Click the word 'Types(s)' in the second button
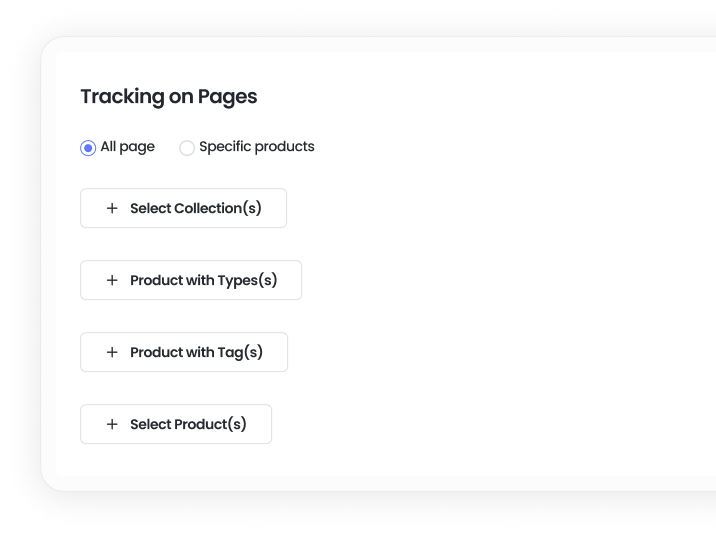Viewport: 716px width, 536px height. click(x=247, y=280)
